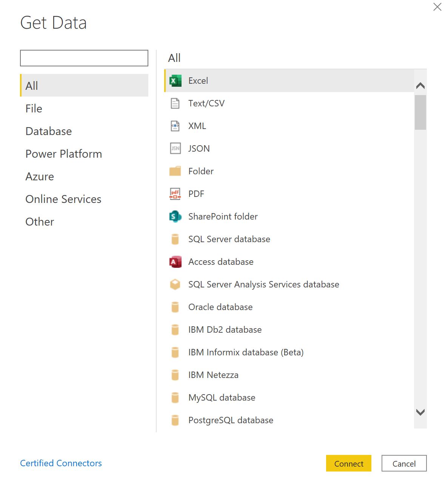Switch to the Database category

[x=48, y=131]
